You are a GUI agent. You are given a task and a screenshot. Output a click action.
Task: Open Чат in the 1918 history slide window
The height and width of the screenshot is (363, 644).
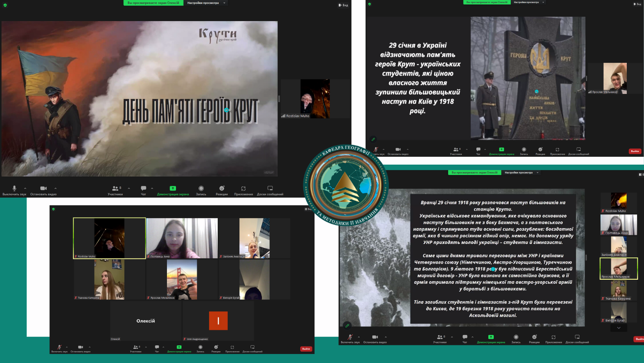click(465, 339)
